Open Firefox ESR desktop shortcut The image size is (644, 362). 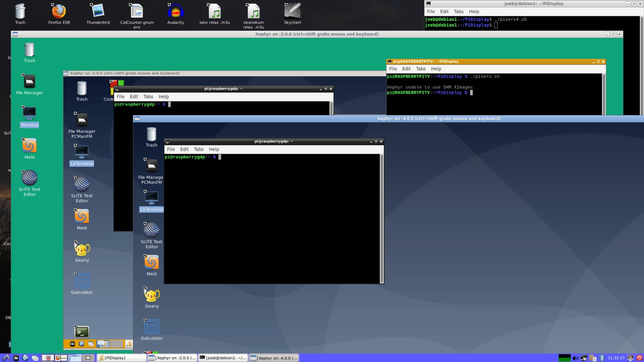pyautogui.click(x=59, y=12)
